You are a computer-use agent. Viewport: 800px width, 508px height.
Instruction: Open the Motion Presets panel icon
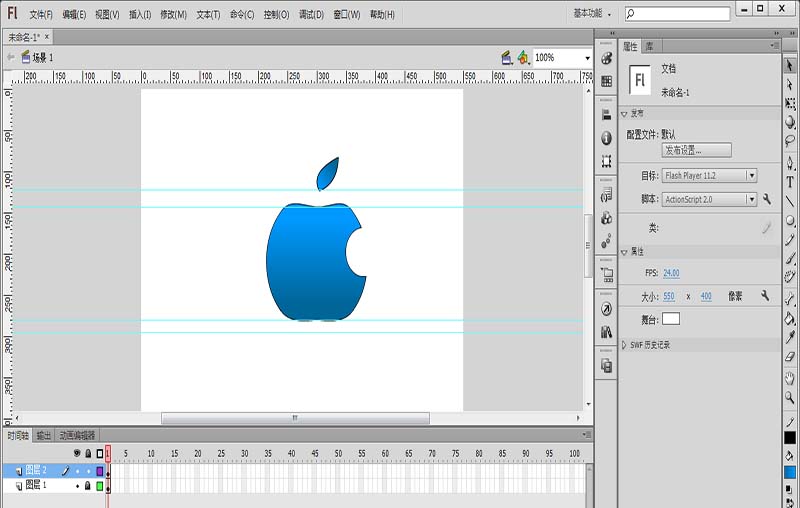coord(606,241)
